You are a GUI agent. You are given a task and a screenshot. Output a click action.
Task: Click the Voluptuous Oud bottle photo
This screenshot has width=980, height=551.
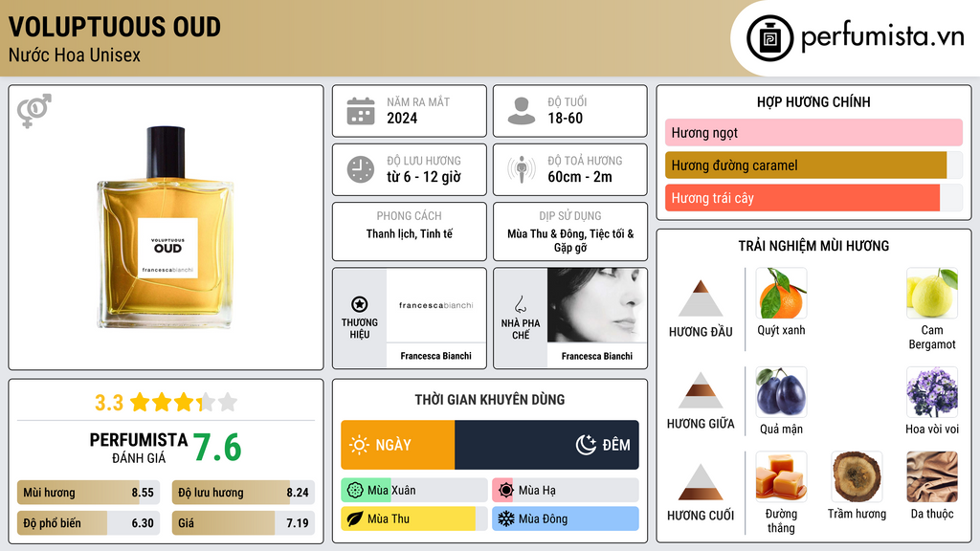pyautogui.click(x=166, y=228)
